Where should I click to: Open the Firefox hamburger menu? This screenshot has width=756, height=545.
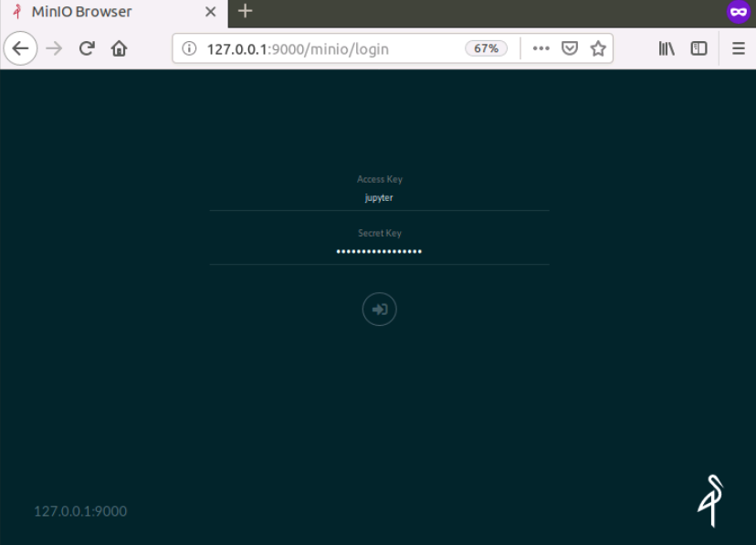pyautogui.click(x=738, y=48)
